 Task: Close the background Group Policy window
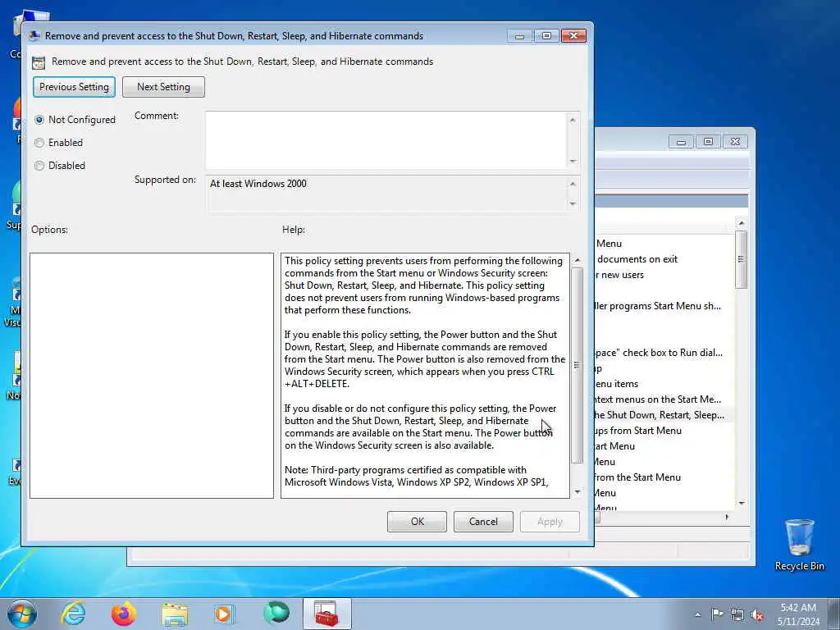pyautogui.click(x=735, y=142)
